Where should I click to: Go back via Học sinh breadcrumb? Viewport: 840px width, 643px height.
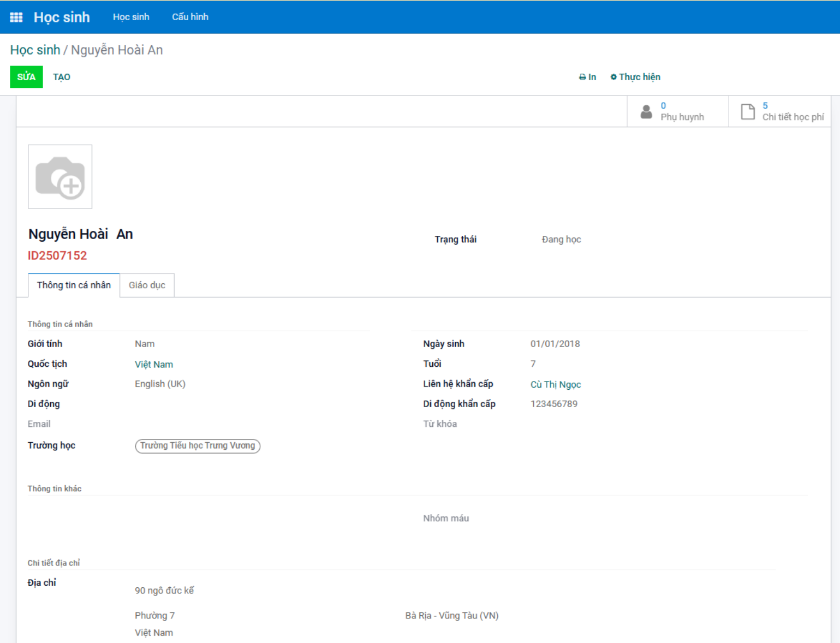click(x=35, y=50)
